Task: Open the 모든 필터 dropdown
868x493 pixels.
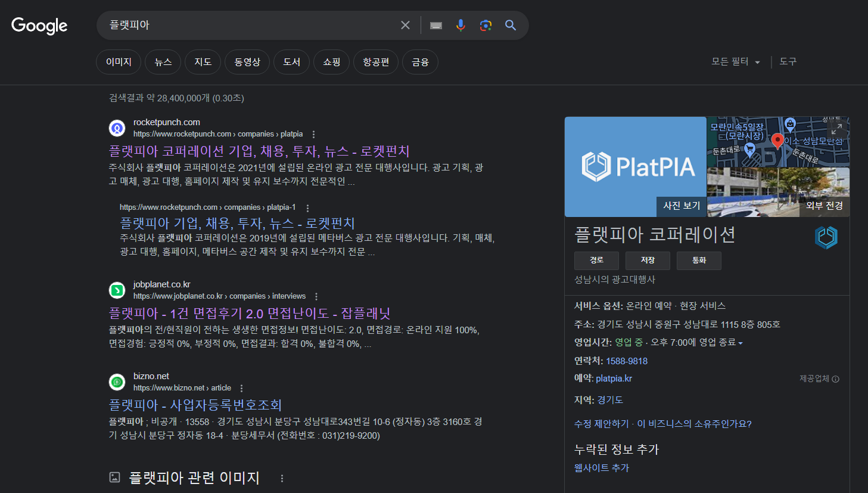Action: tap(736, 61)
